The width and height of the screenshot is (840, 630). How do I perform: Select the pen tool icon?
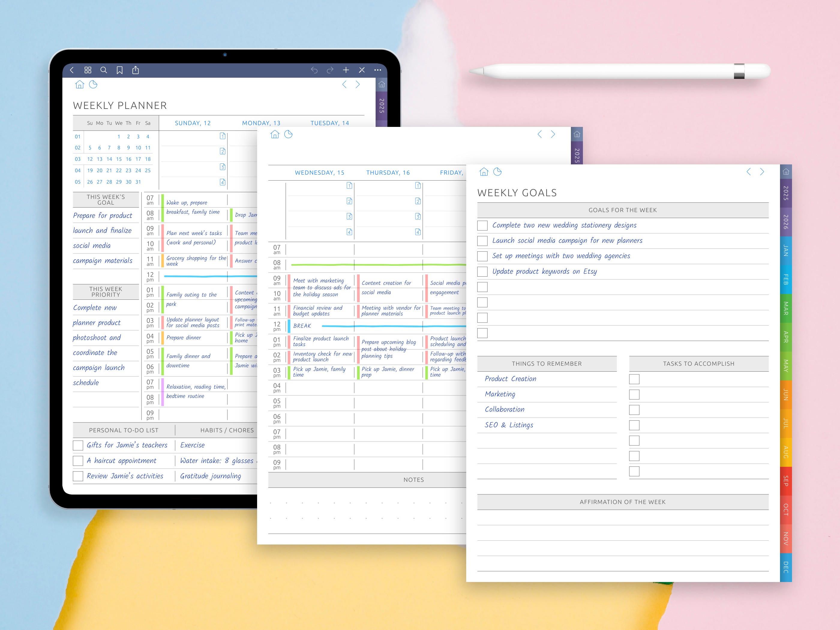pos(361,70)
